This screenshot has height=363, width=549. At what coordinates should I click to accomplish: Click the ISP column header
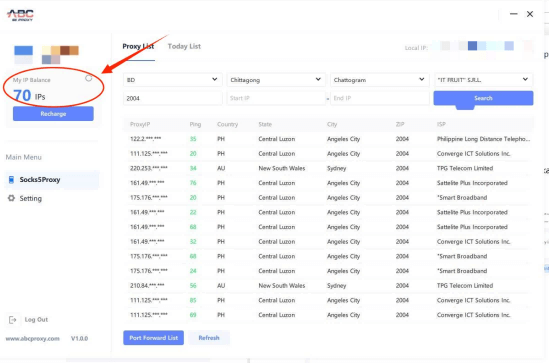click(441, 124)
